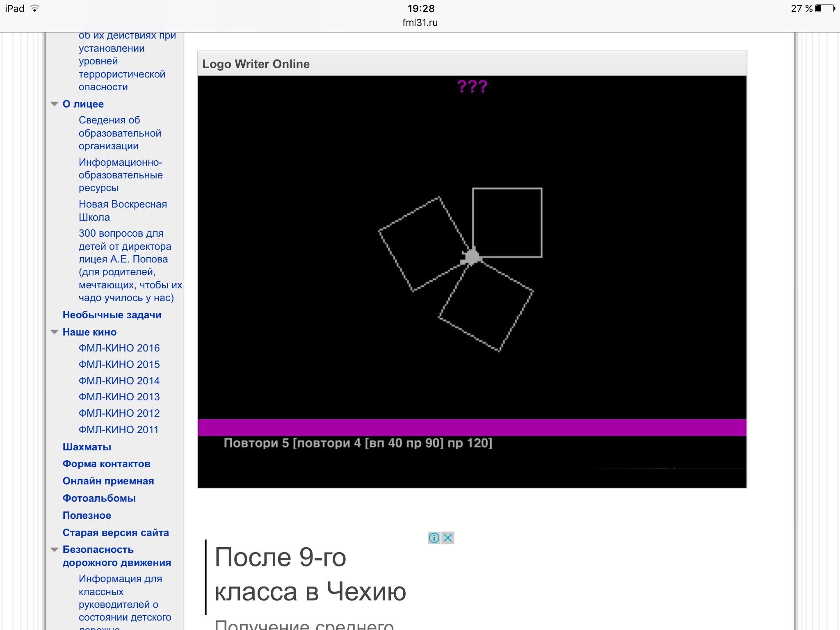The height and width of the screenshot is (630, 840).
Task: Click the Logo command input line
Action: (x=358, y=443)
